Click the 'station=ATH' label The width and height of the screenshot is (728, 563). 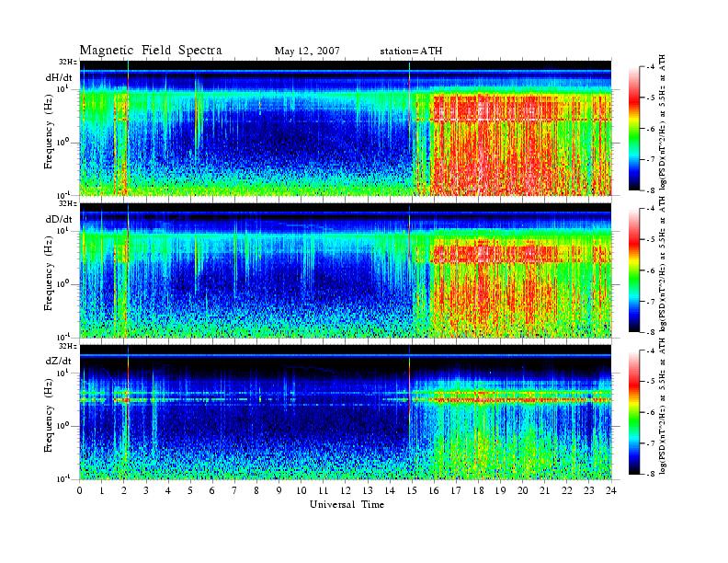(x=411, y=51)
